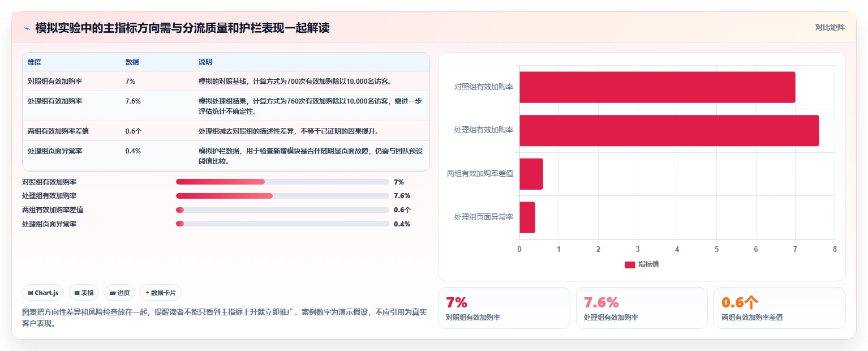The height and width of the screenshot is (351, 868).
Task: Click the 进度 chip
Action: click(x=119, y=293)
